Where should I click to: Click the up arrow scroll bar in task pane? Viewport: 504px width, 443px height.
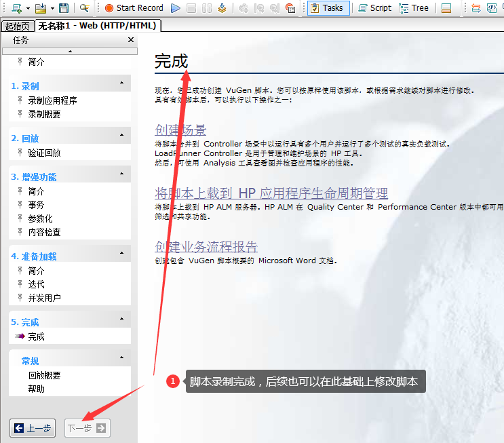pyautogui.click(x=70, y=51)
